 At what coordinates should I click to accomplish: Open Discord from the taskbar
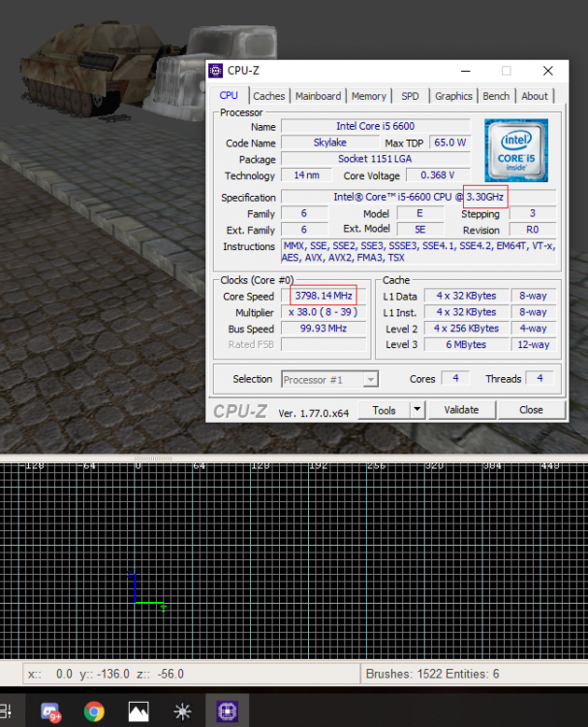pyautogui.click(x=50, y=711)
